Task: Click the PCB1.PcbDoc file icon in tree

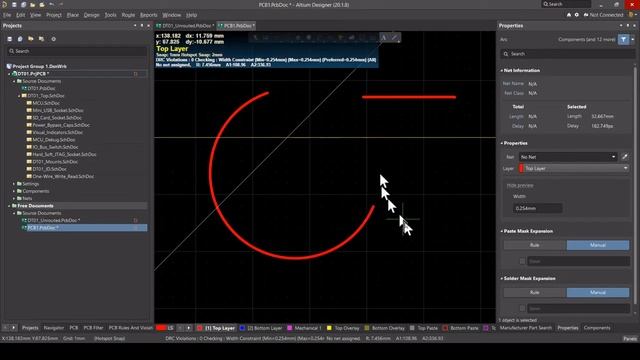Action: coord(24,228)
